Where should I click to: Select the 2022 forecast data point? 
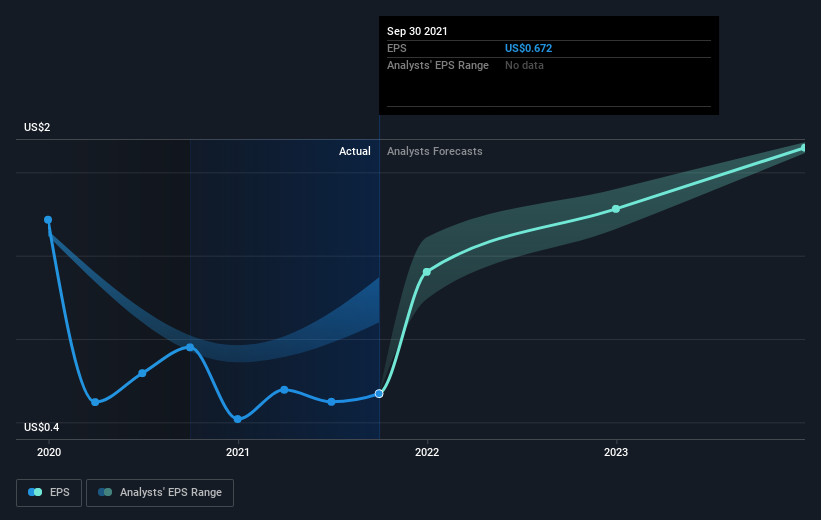pos(427,272)
